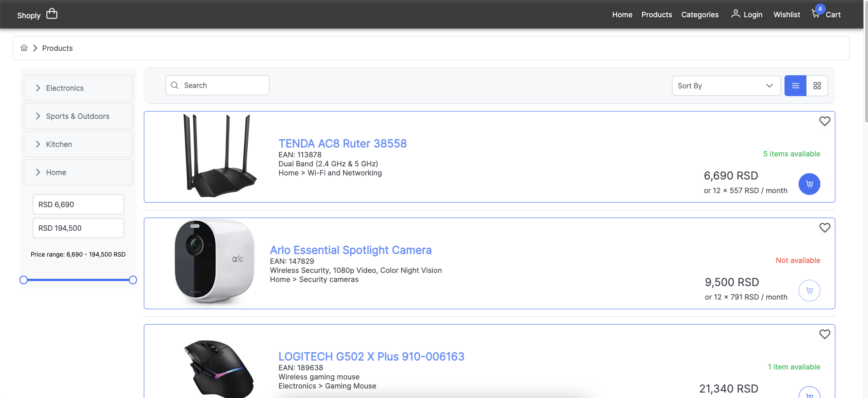Viewport: 868px width, 398px height.
Task: Click the home breadcrumb icon
Action: [x=24, y=48]
